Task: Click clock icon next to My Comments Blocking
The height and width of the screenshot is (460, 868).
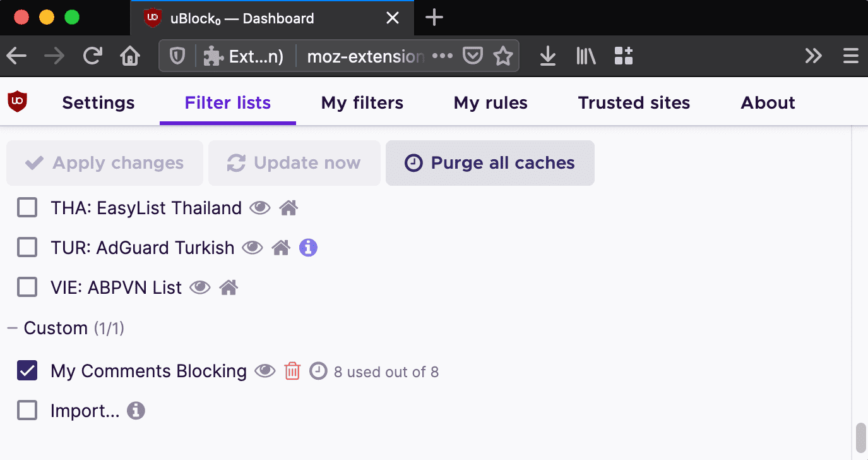Action: 319,371
